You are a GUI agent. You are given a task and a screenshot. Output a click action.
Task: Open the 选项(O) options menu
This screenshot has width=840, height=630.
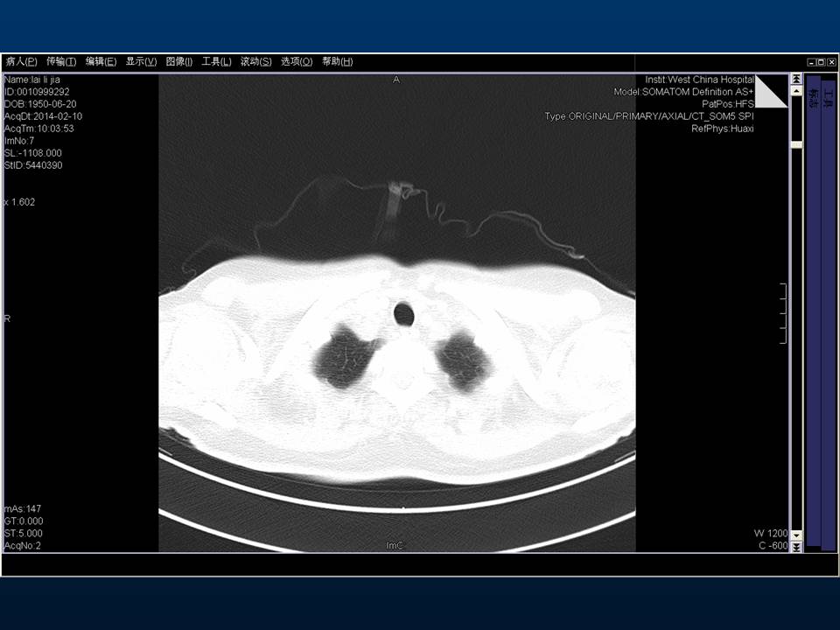(297, 62)
